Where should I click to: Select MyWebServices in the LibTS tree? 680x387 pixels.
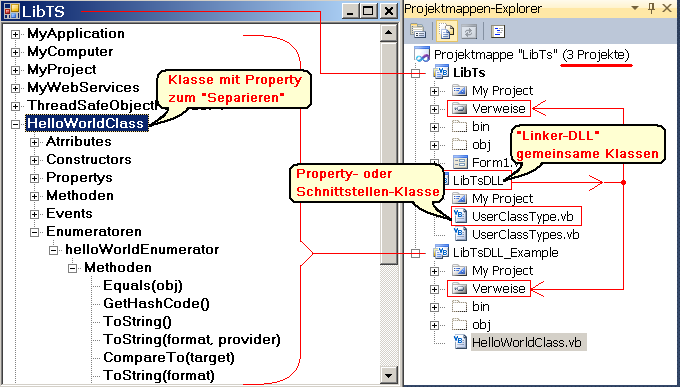(x=83, y=88)
